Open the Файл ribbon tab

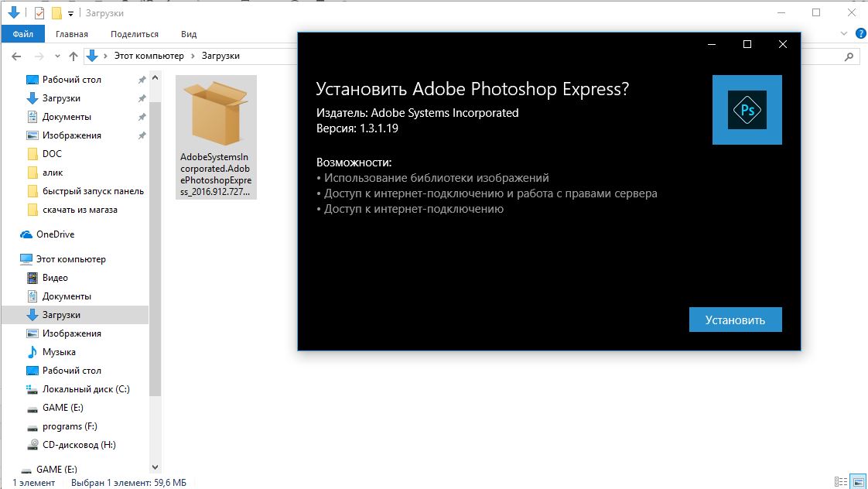(22, 34)
